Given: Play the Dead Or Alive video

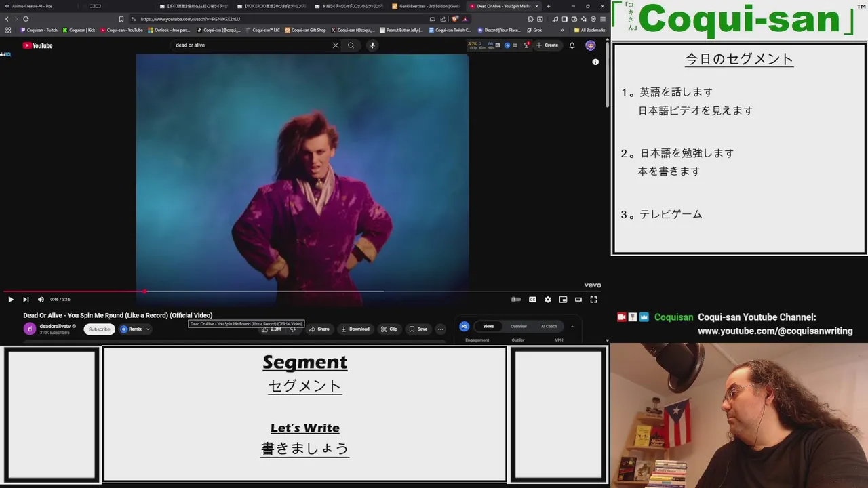Looking at the screenshot, I should [11, 299].
